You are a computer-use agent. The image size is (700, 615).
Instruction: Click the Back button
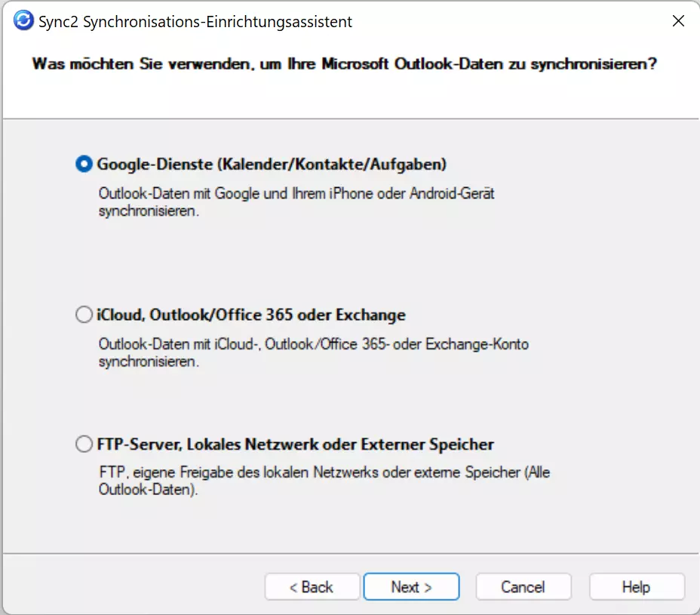click(312, 586)
